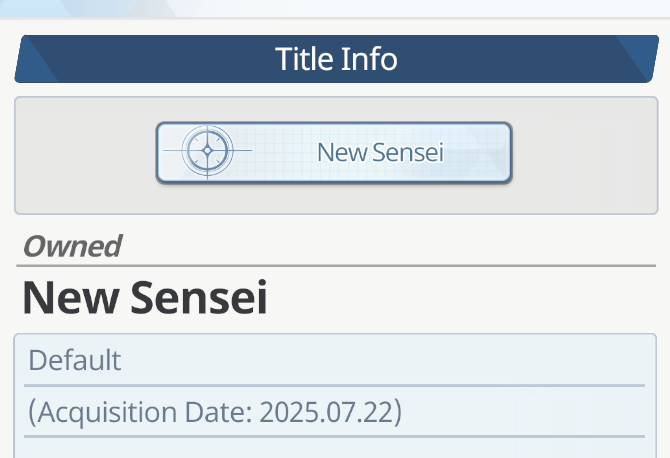The image size is (670, 458).
Task: Click the divider line beneath 'Owned'
Action: (336, 266)
